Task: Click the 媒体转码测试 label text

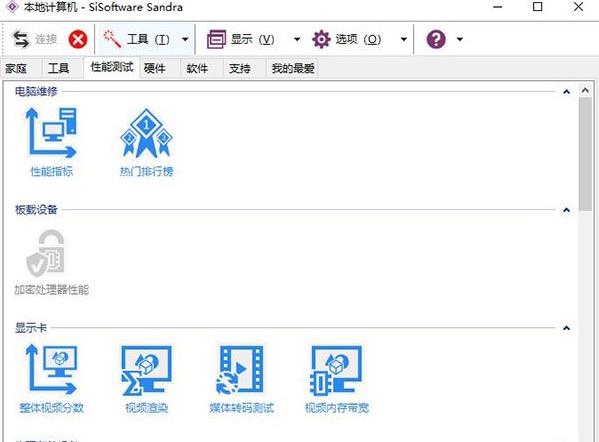Action: [x=241, y=408]
